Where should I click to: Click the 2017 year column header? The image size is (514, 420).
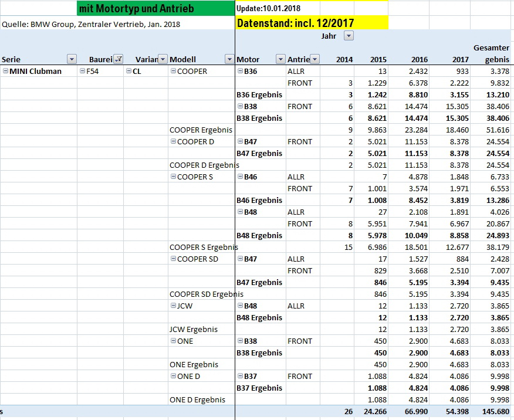460,60
